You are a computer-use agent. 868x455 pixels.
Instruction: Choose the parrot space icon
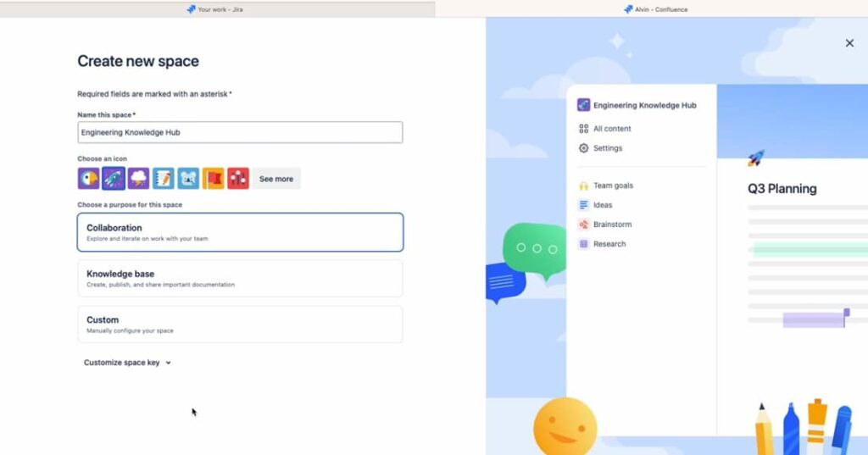point(88,179)
